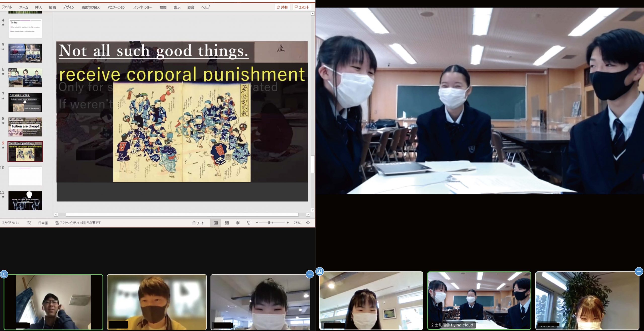
Task: Open the accessibility checker status item
Action: 78,223
